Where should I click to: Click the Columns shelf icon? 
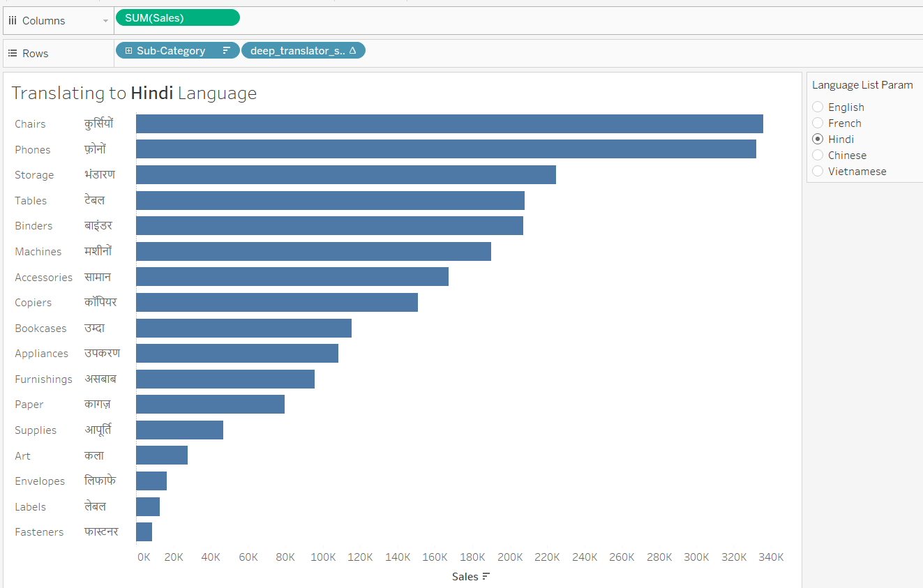point(13,21)
